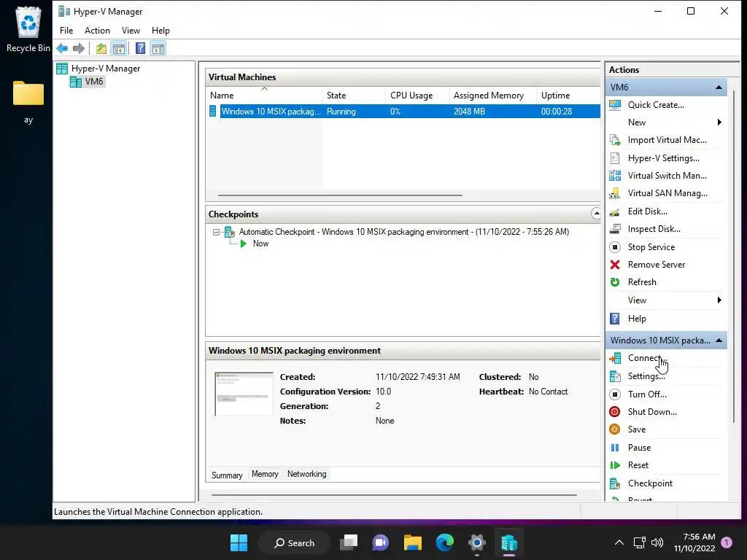Screen dimensions: 747x560
Task: Select the VM6 server in the tree
Action: 87,82
